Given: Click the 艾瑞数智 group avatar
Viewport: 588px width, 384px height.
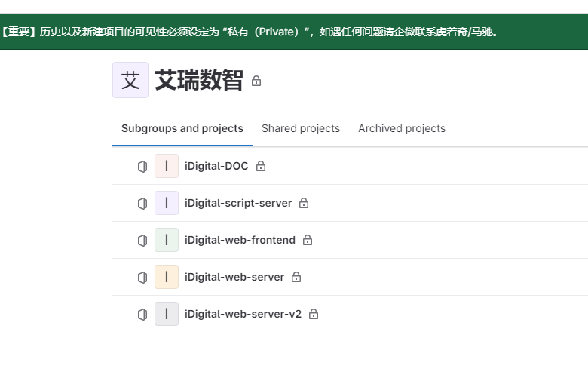Looking at the screenshot, I should (130, 80).
